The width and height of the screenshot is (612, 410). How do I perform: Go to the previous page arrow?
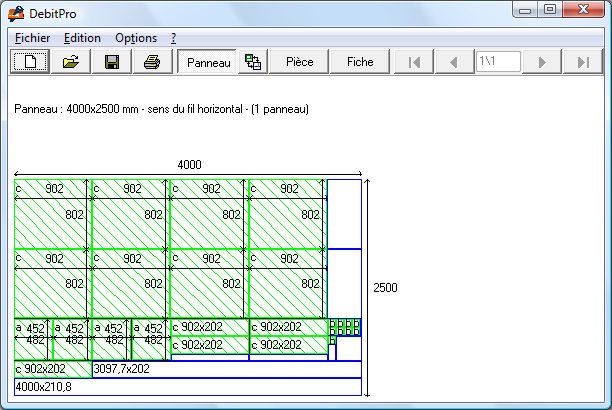click(x=454, y=62)
